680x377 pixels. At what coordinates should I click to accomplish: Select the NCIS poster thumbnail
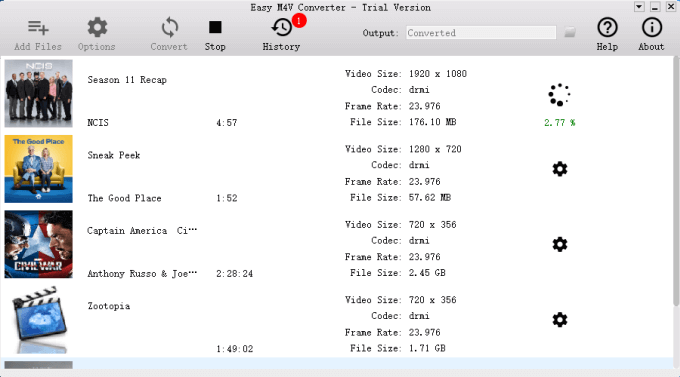tap(39, 93)
